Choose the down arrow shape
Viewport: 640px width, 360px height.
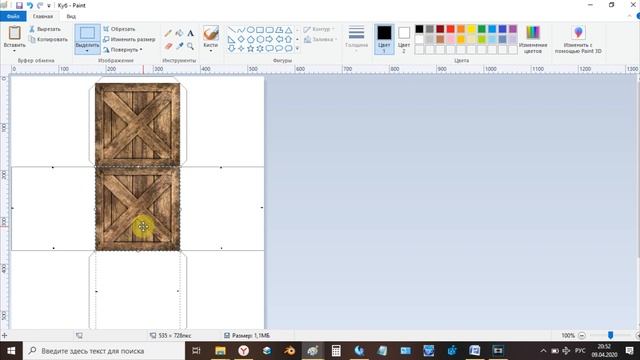click(231, 49)
